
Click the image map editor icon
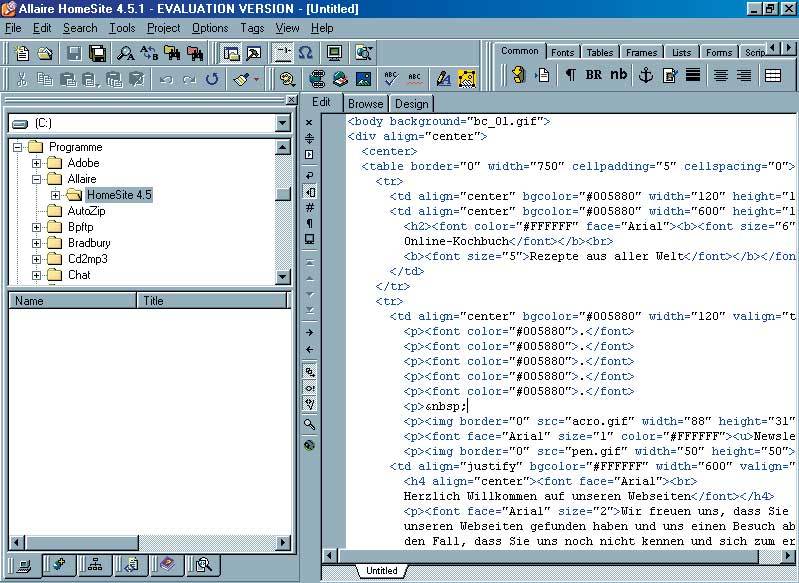point(467,79)
